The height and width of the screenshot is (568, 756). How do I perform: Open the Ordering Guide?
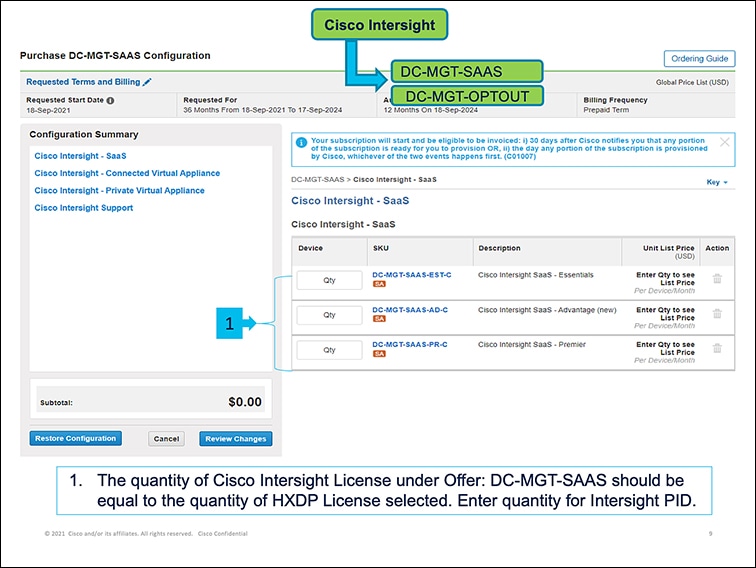coord(699,58)
